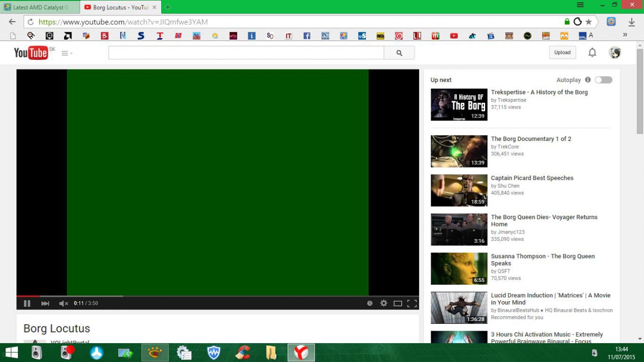Skip to next video in player

click(x=45, y=303)
